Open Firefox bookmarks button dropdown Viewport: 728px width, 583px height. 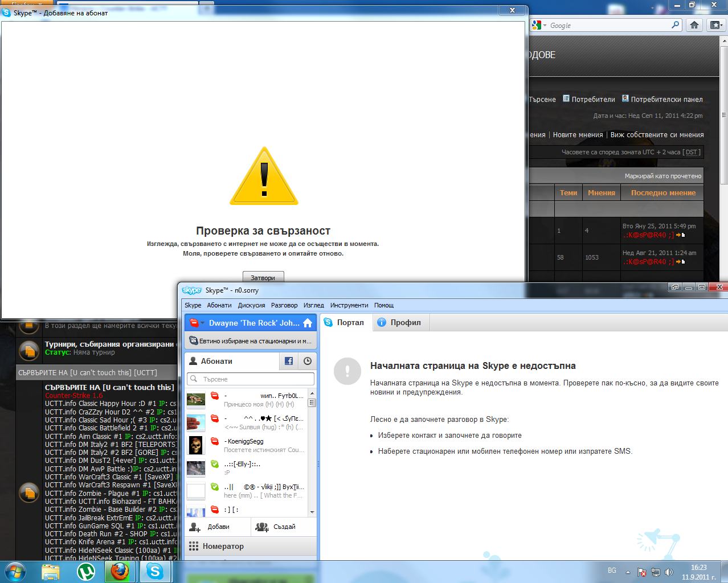715,25
